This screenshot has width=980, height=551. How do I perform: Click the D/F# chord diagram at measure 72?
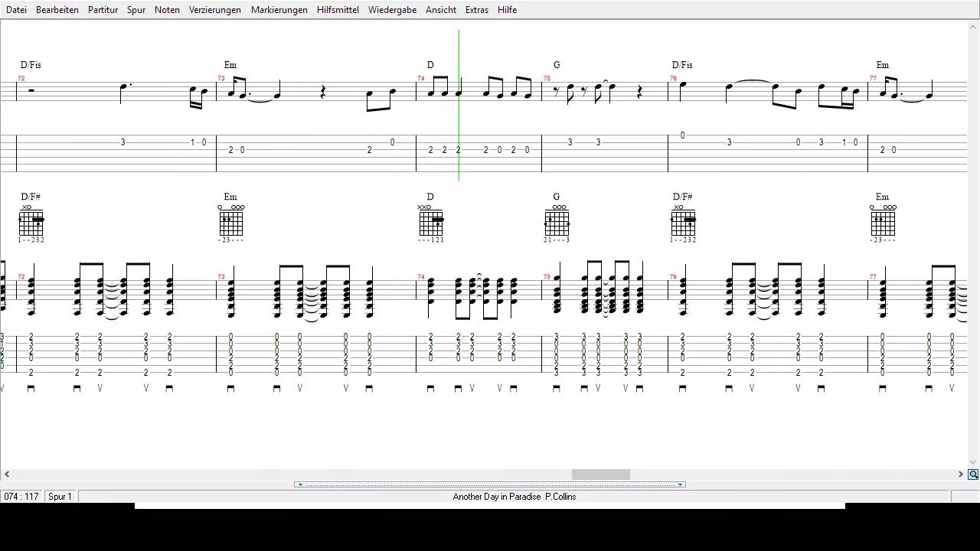31,220
